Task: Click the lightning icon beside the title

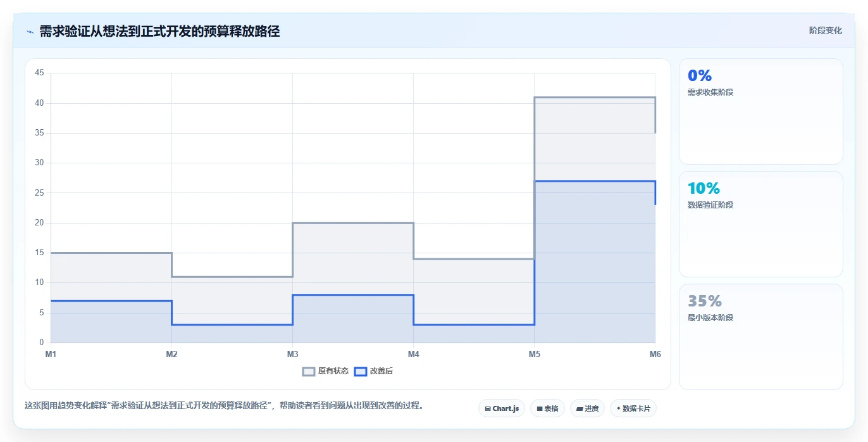Action: point(30,31)
